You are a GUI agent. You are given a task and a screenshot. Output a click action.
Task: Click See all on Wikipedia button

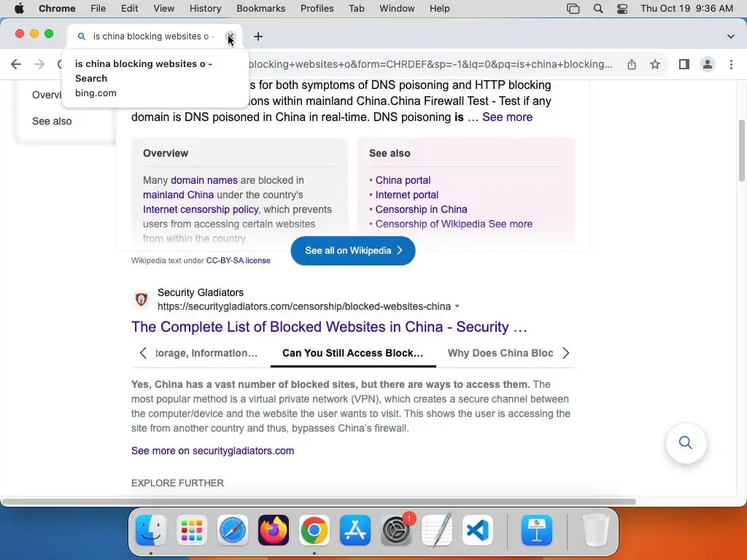353,251
